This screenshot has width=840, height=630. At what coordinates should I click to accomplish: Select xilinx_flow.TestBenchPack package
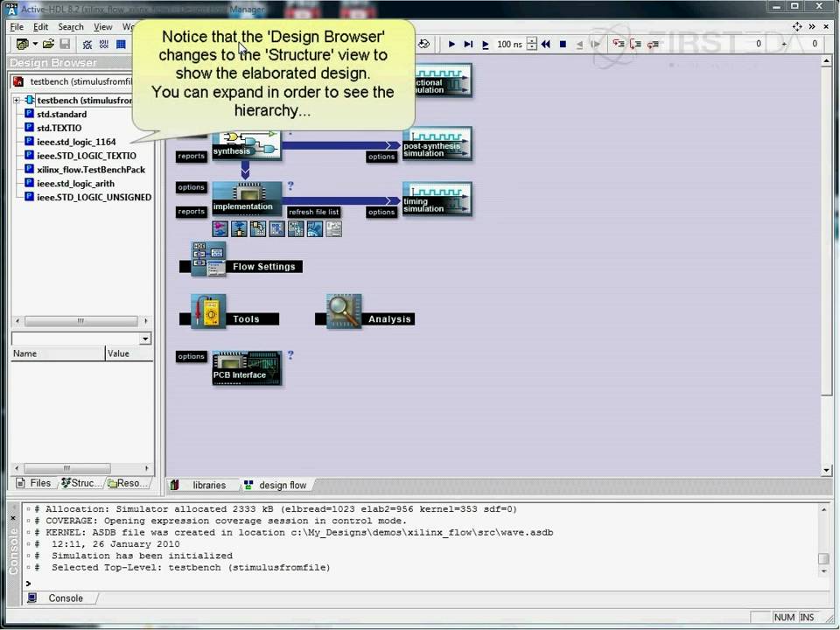click(91, 170)
